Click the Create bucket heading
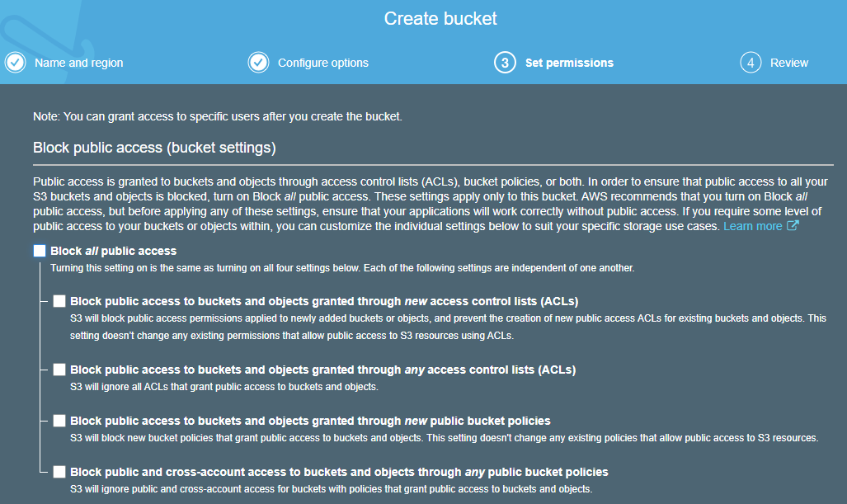Viewport: 847px width, 504px height. (x=440, y=18)
